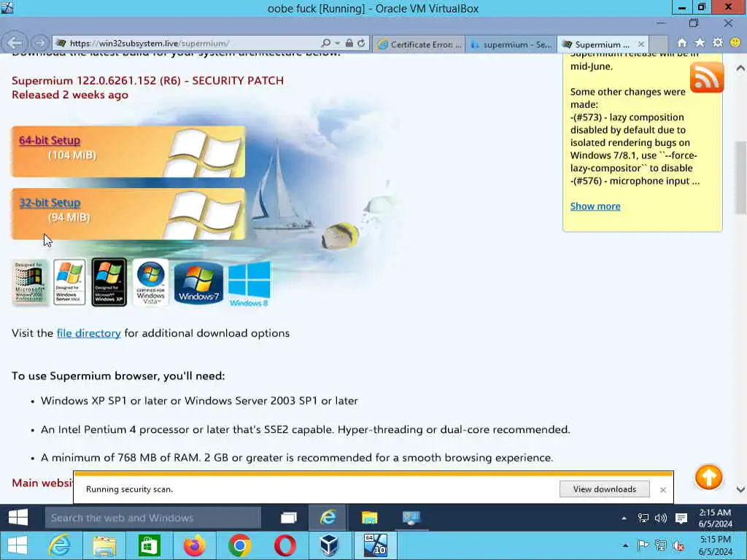Image resolution: width=747 pixels, height=560 pixels.
Task: Launch Internet Explorer from host taskbar
Action: coord(59,545)
